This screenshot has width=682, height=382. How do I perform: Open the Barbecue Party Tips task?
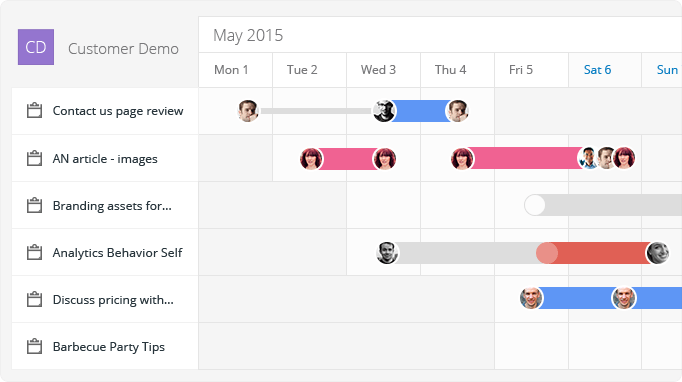coord(109,347)
